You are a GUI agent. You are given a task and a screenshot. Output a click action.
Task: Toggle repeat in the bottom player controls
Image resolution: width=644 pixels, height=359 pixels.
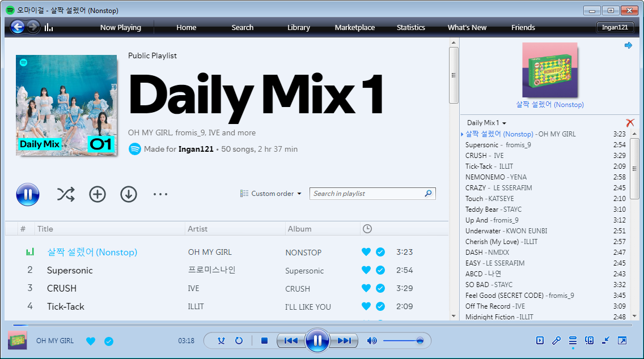coord(239,340)
